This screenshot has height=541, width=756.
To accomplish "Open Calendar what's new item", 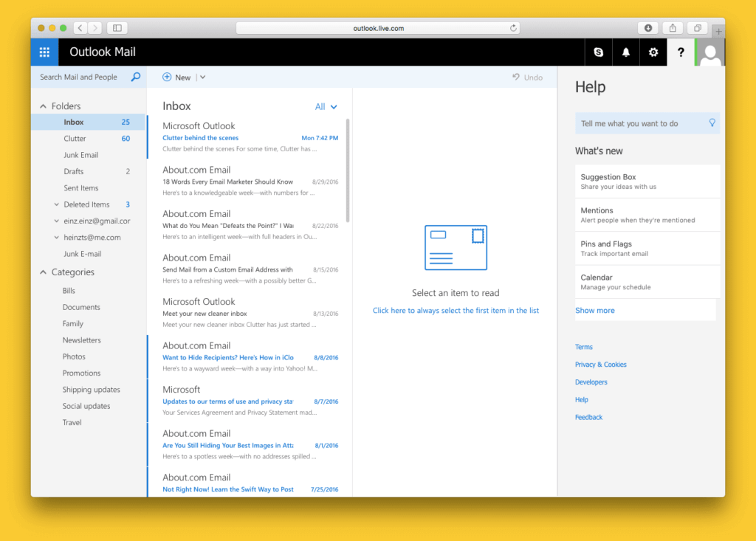I will click(647, 282).
